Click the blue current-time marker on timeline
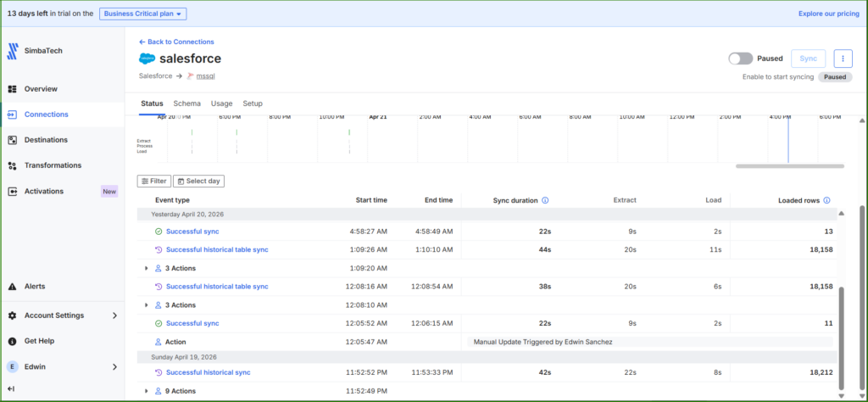Image resolution: width=868 pixels, height=402 pixels. (x=787, y=138)
